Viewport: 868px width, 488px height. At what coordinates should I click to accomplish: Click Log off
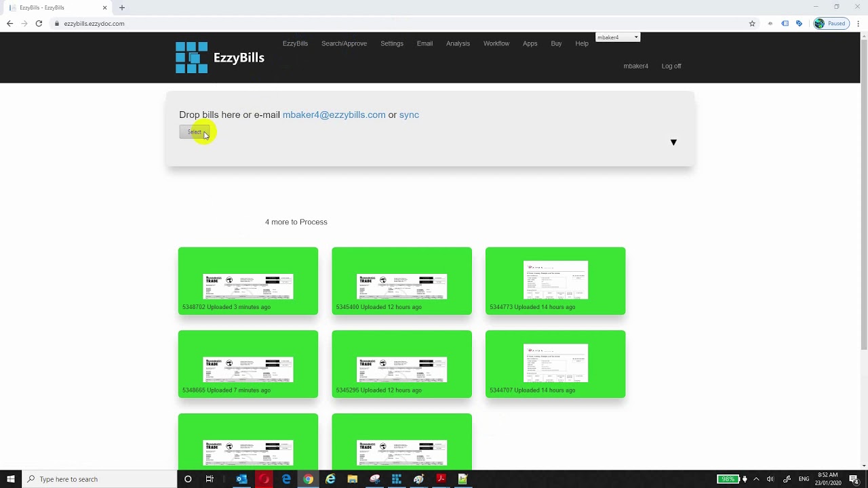pos(671,66)
